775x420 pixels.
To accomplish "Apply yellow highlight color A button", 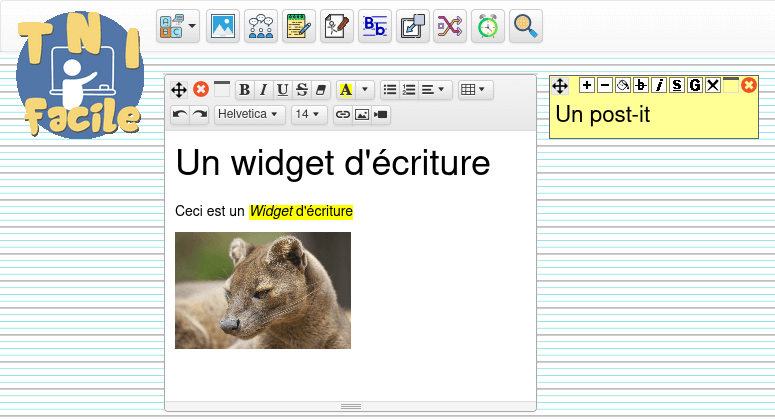I will click(346, 90).
